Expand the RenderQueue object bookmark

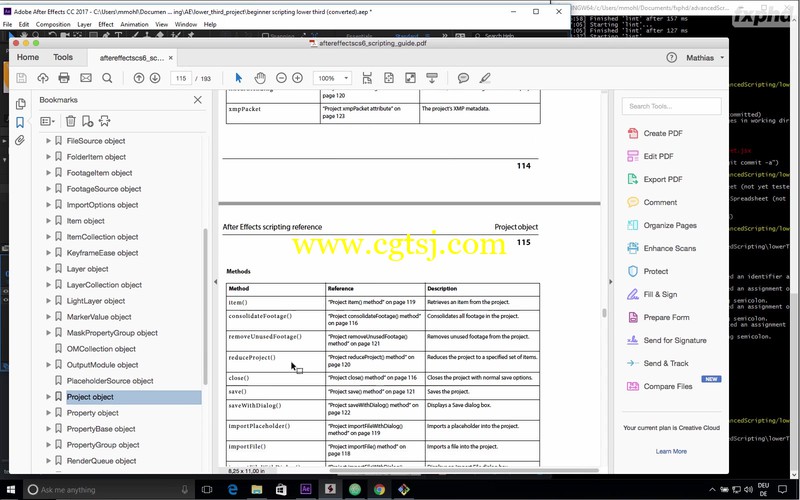pos(48,461)
